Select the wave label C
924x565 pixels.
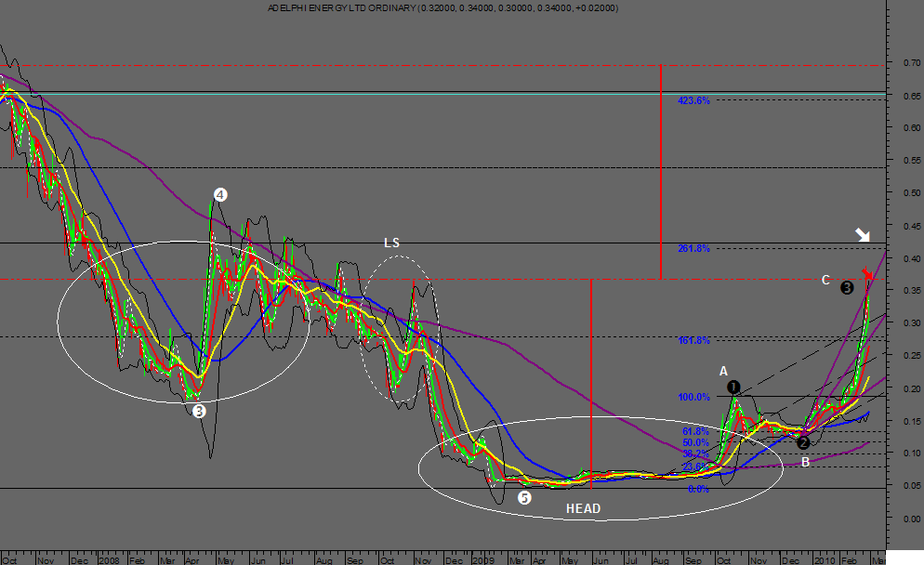825,280
